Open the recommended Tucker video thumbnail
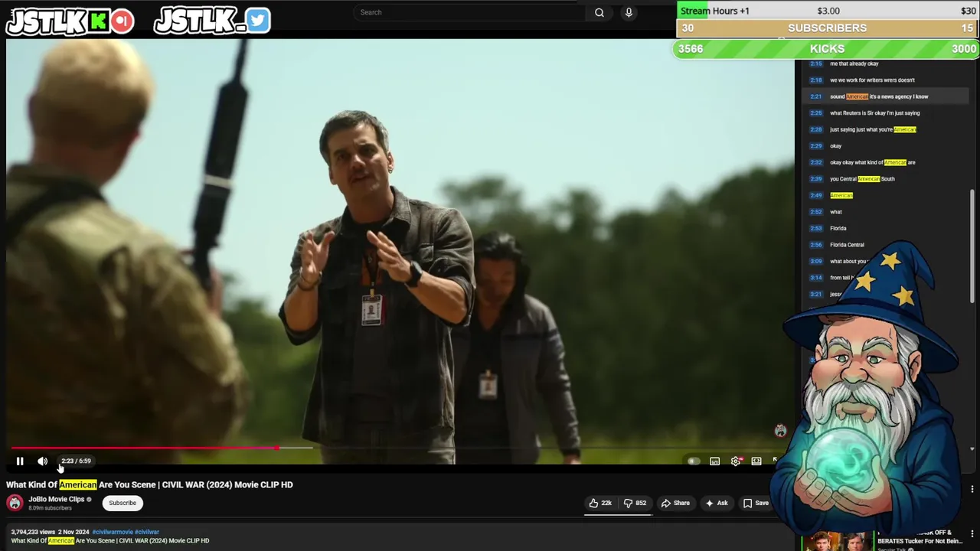 click(837, 541)
